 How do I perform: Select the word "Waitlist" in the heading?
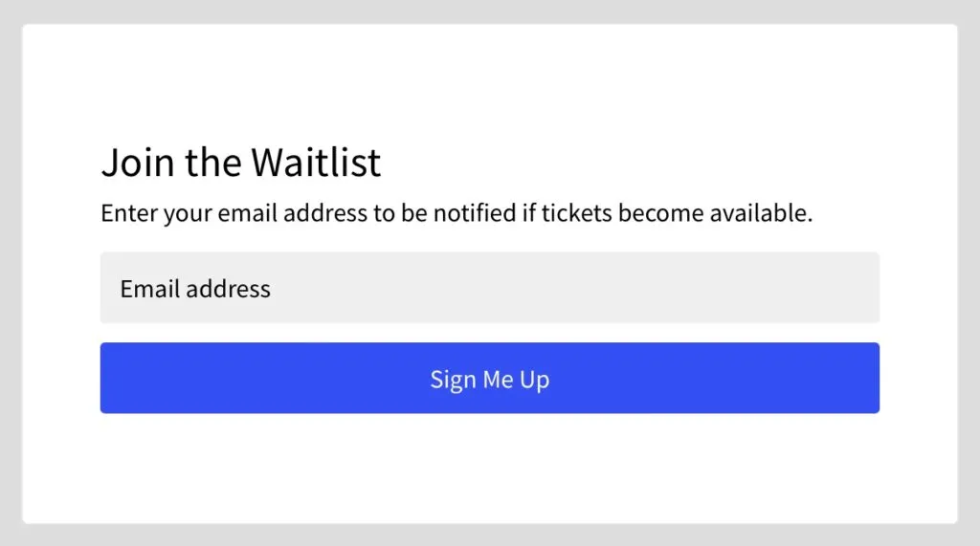316,163
